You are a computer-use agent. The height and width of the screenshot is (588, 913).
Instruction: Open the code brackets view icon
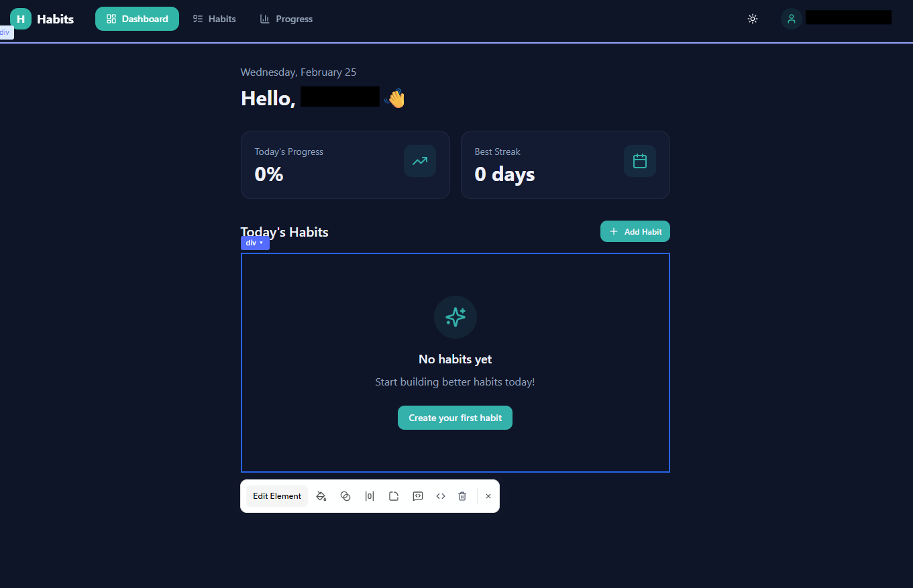coord(441,496)
